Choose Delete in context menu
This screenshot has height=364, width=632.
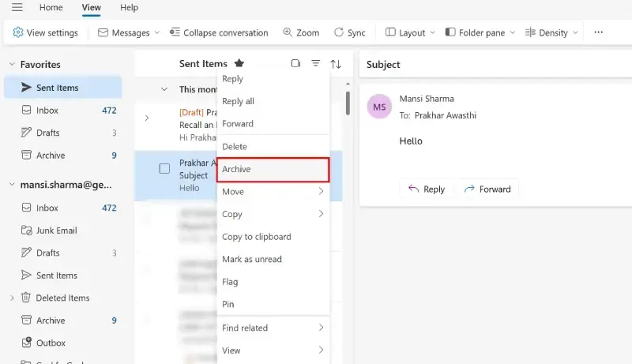click(x=273, y=147)
